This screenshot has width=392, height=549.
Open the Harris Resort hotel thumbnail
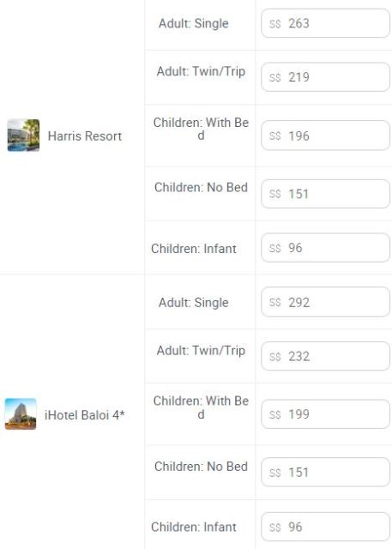[x=23, y=136]
